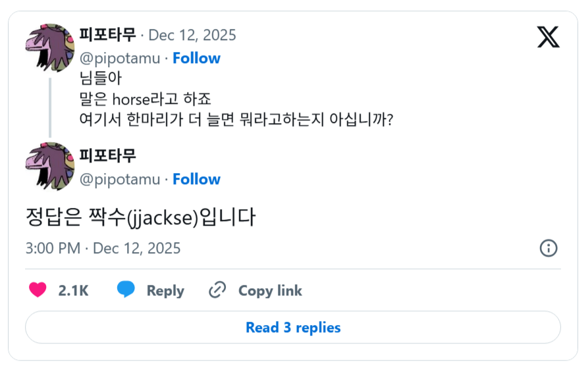Viewport: 588px width, 379px height.
Task: Open the info icon beside the timestamp
Action: click(548, 248)
